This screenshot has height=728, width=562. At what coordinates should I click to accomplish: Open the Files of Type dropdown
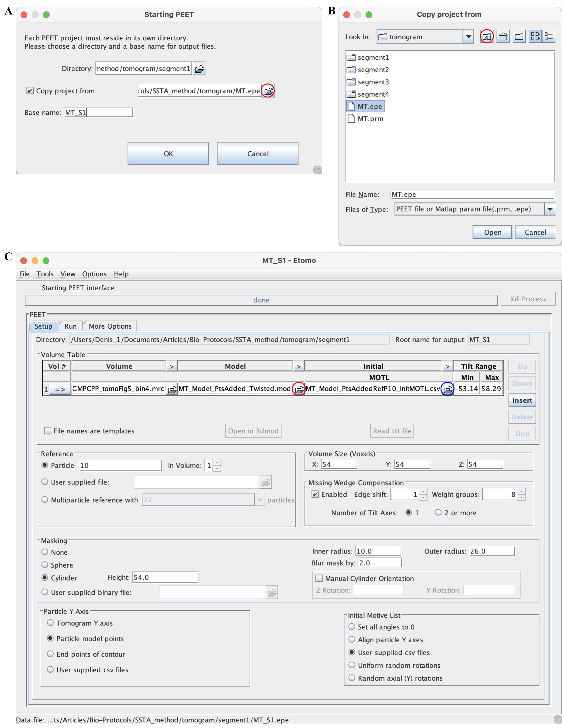550,209
